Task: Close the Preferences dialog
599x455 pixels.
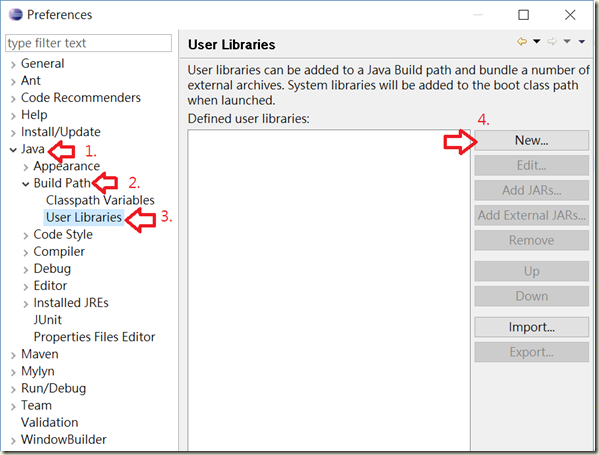Action: pos(570,15)
